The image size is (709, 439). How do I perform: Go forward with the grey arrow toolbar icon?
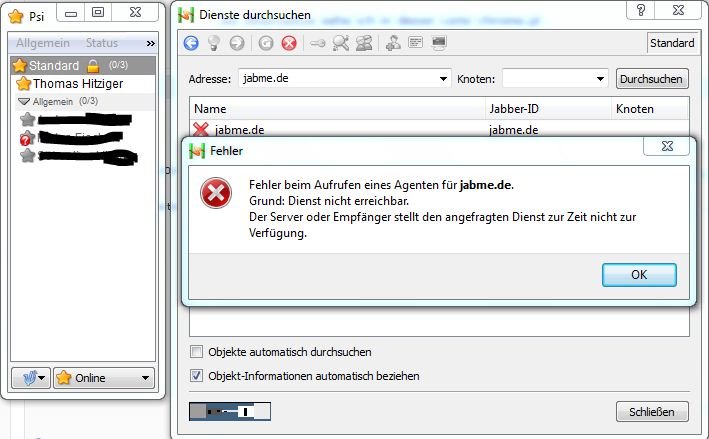pos(237,43)
